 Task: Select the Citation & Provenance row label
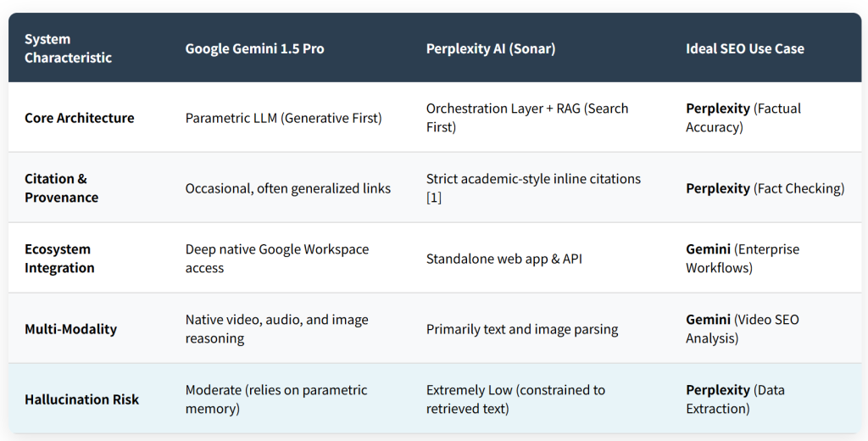tap(61, 188)
